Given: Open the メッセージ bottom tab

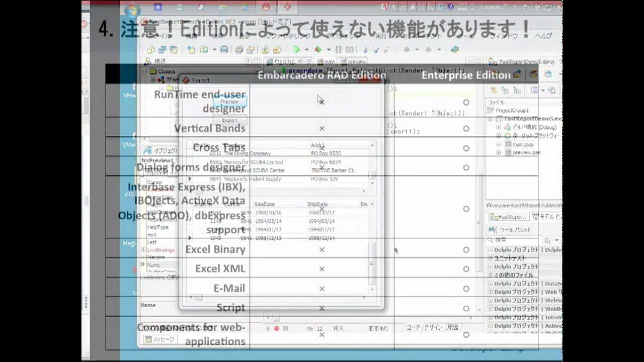Looking at the screenshot, I should click(159, 339).
